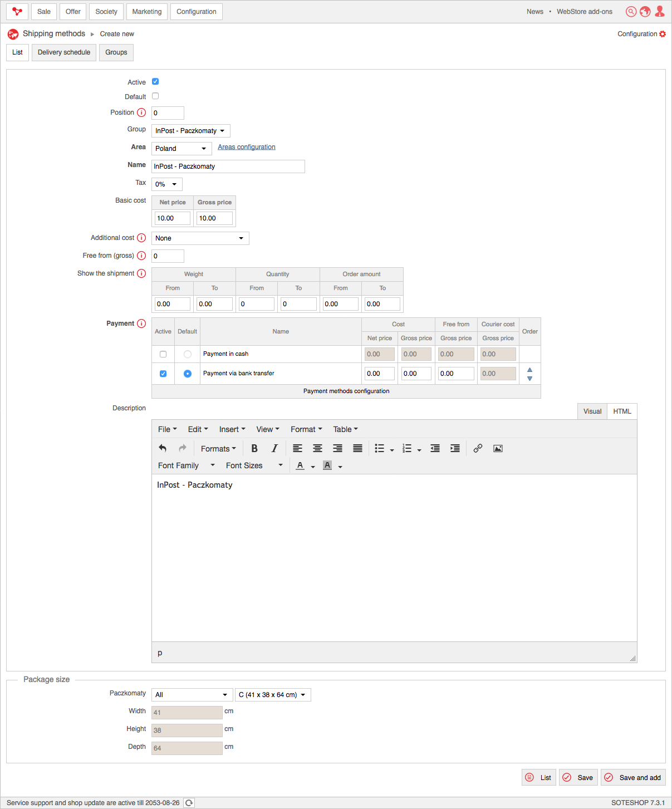Select Payment in cash as default radio
Viewport: 672px width, 809px height.
(x=188, y=354)
